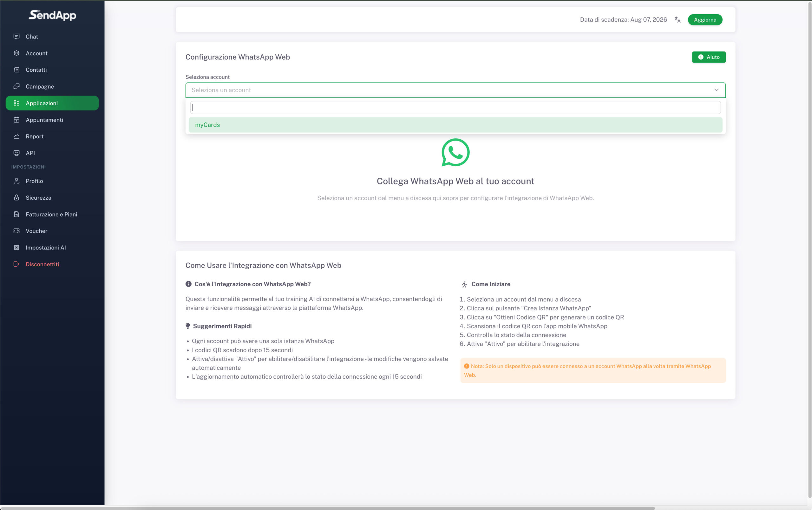Click the Disconnettiti logout icon
Image resolution: width=812 pixels, height=510 pixels.
click(x=16, y=264)
